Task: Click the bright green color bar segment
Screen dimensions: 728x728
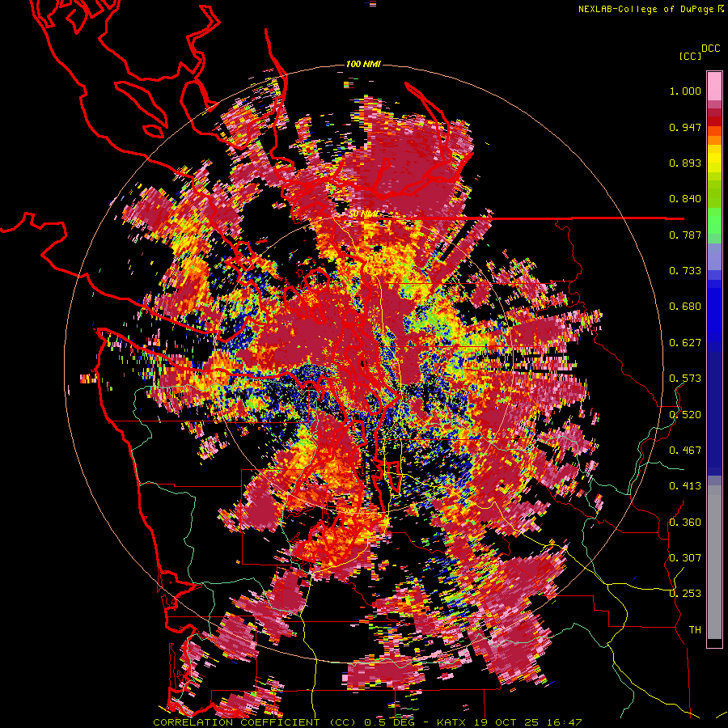Action: (x=714, y=221)
